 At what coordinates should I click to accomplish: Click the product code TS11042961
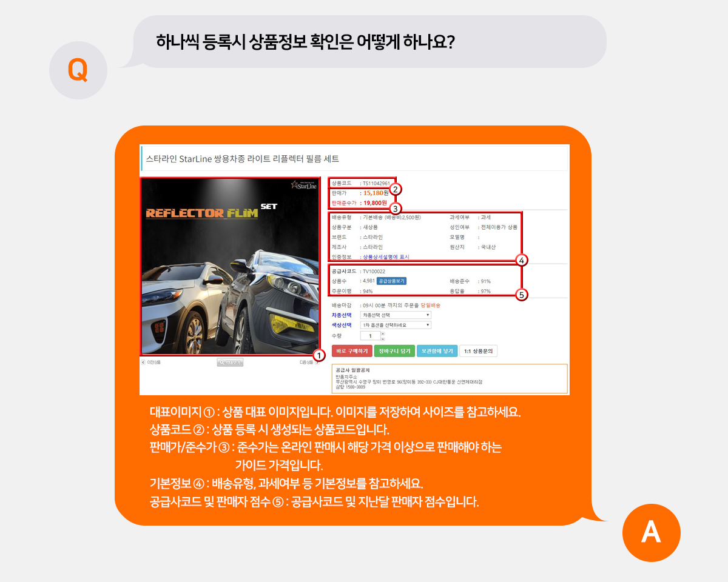[376, 183]
